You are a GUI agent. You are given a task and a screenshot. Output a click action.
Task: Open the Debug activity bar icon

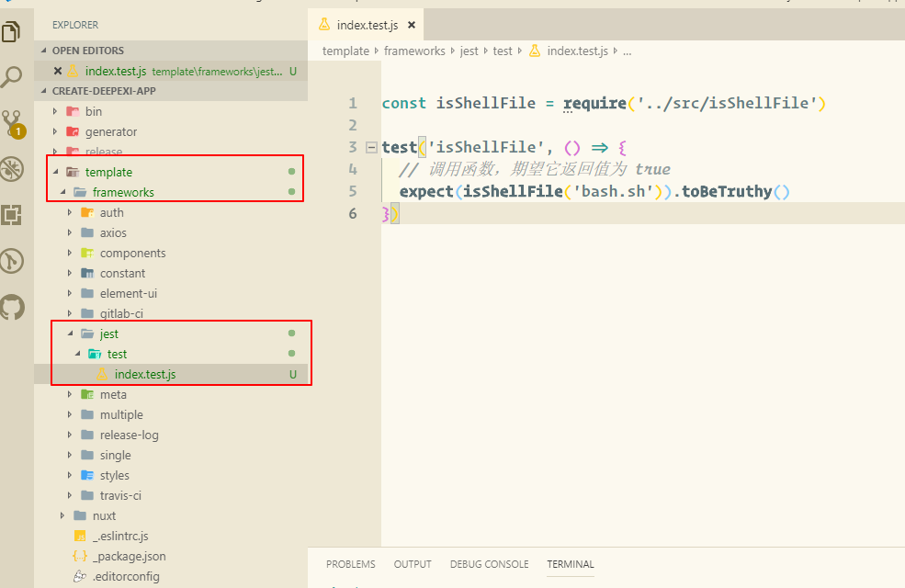tap(12, 169)
